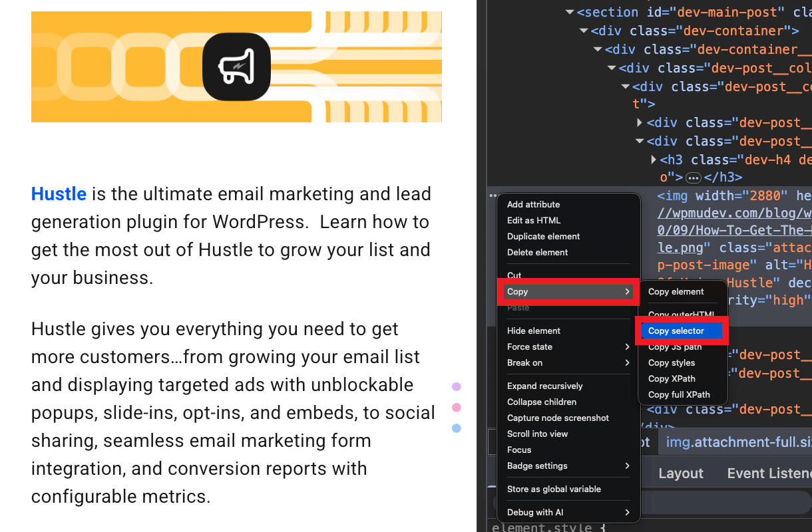Select Scroll into view entry

point(537,434)
